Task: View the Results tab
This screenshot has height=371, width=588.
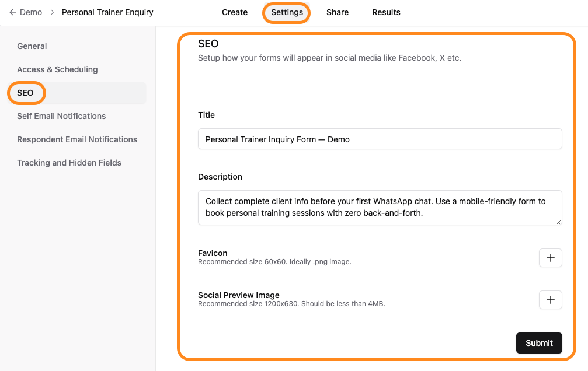Action: (386, 12)
